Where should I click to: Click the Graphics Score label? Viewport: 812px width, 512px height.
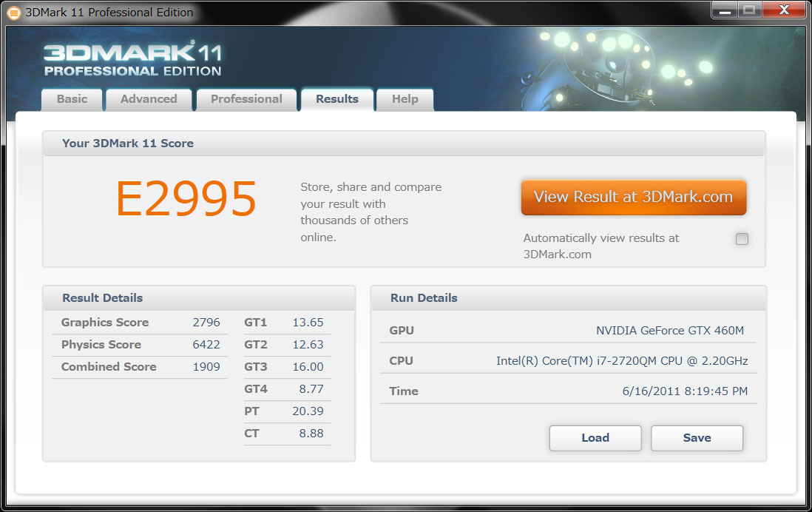pyautogui.click(x=104, y=323)
